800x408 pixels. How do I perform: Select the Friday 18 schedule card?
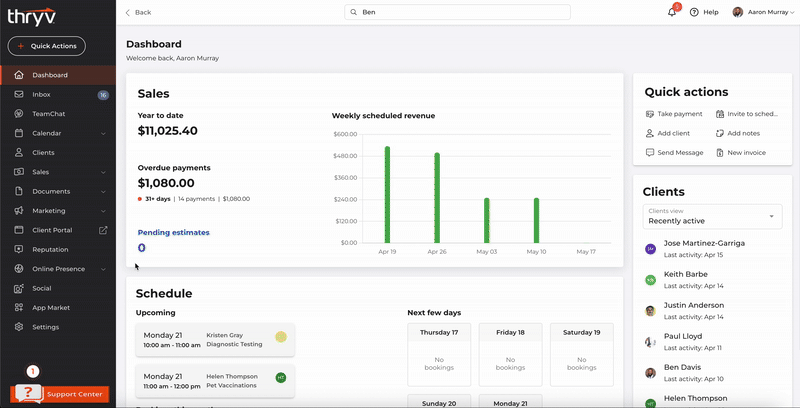tap(510, 354)
